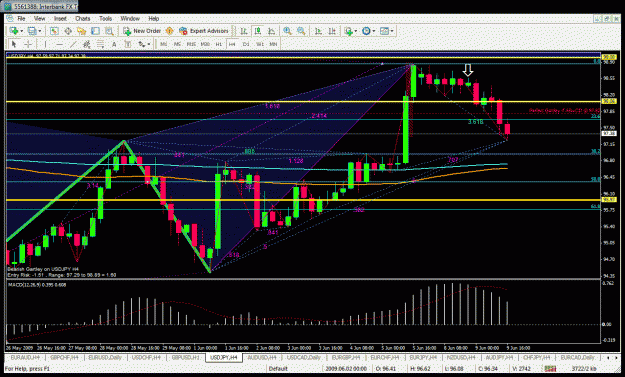The image size is (625, 377).
Task: Click the Profiles icon
Action: [32, 31]
